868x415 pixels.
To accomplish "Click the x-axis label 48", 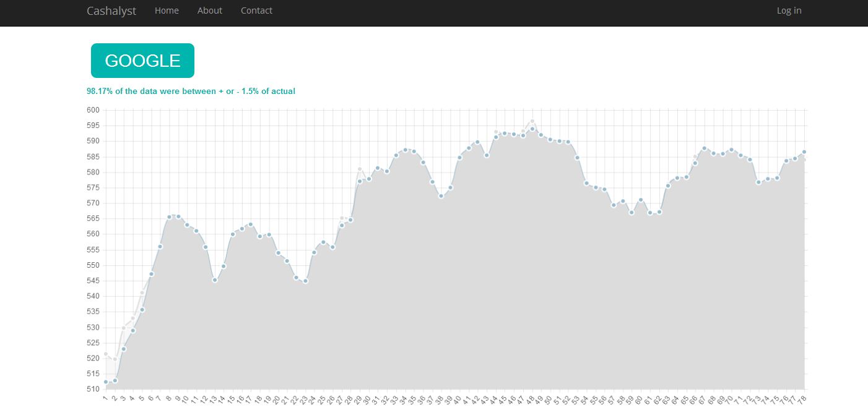I will point(531,400).
